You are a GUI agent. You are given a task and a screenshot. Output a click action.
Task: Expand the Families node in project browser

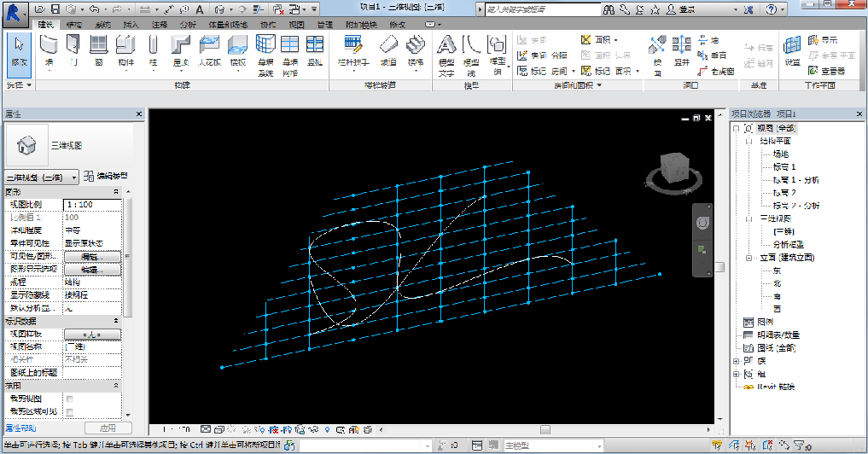point(736,361)
